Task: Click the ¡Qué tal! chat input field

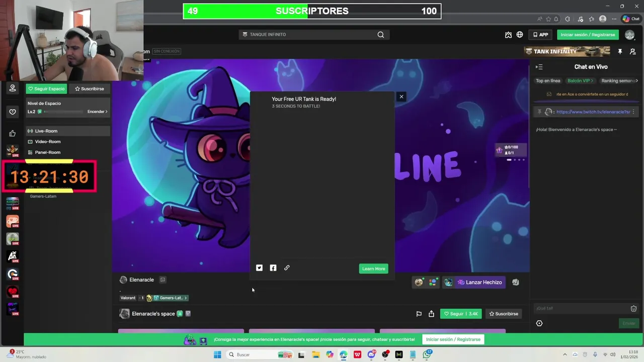Action: 581,309
